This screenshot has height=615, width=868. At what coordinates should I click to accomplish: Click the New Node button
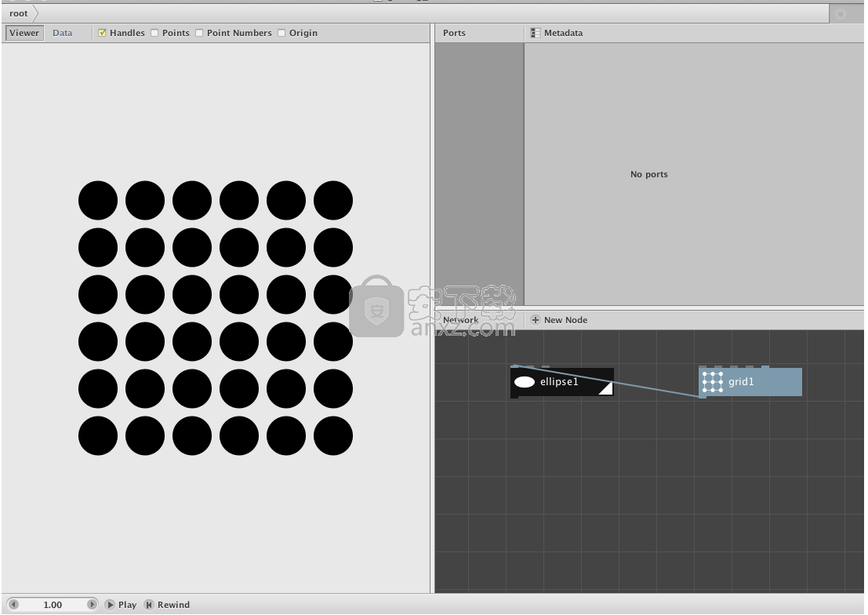pyautogui.click(x=559, y=320)
